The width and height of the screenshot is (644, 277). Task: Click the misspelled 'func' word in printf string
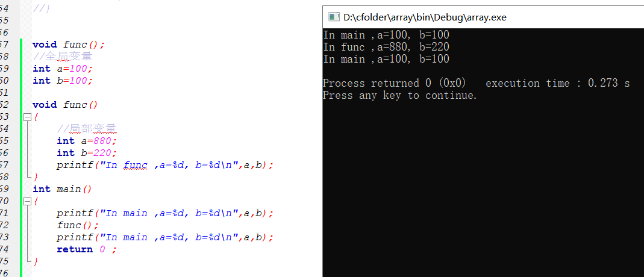click(x=136, y=165)
